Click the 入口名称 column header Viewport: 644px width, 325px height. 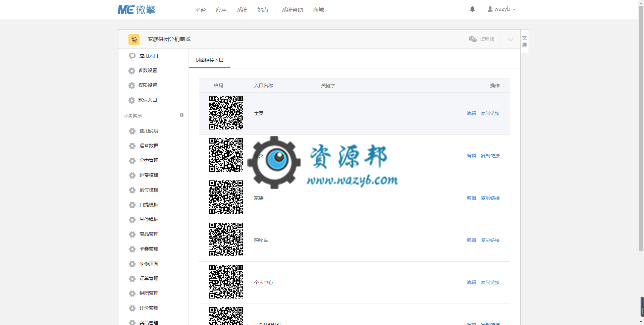point(263,86)
